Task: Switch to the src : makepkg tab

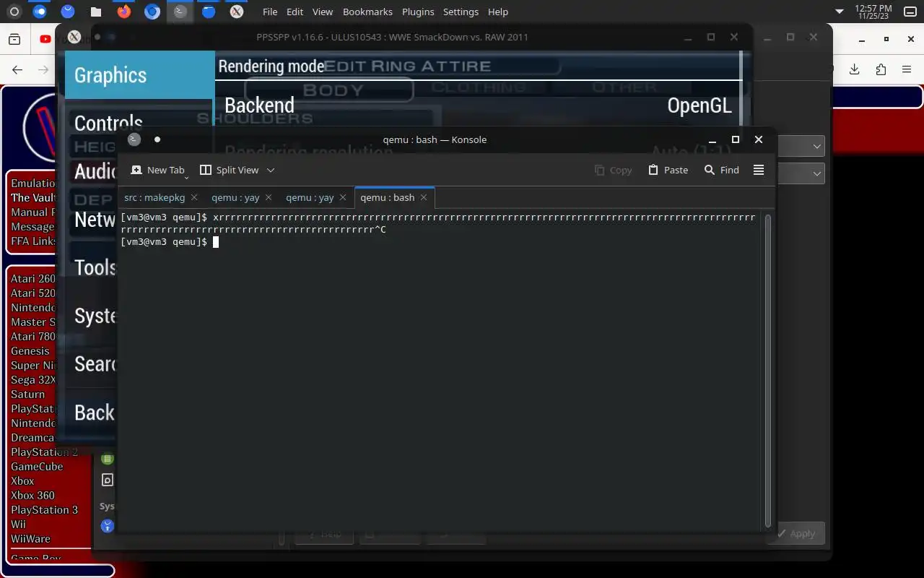Action: (x=154, y=197)
